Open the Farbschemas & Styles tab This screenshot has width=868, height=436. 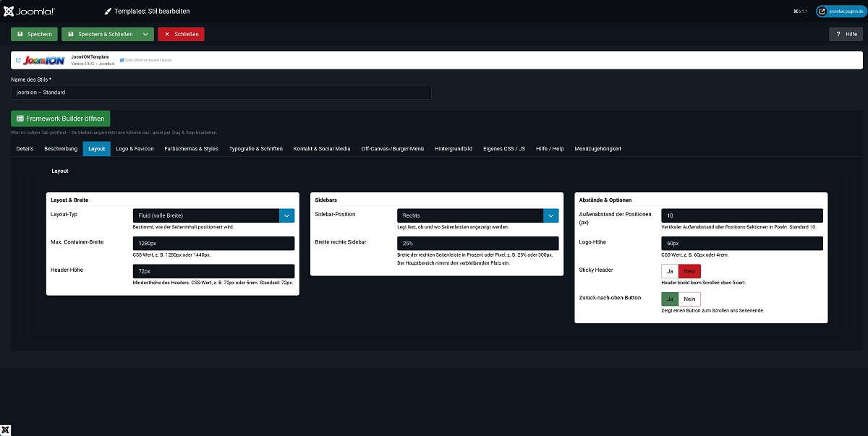191,149
